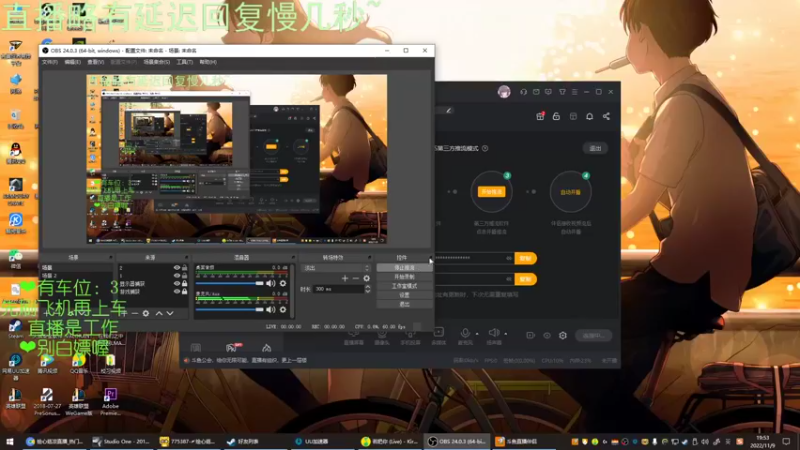Open the hamburger menu icon in the companion title bar
This screenshot has height=450, width=800.
point(574,92)
